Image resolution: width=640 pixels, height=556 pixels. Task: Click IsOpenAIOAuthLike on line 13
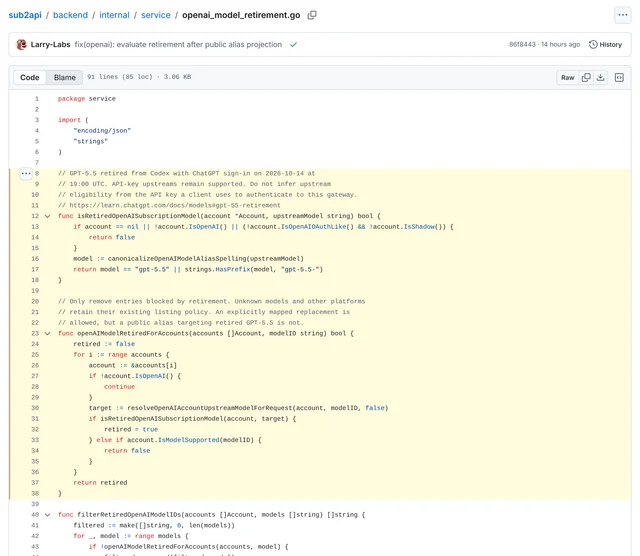point(313,227)
